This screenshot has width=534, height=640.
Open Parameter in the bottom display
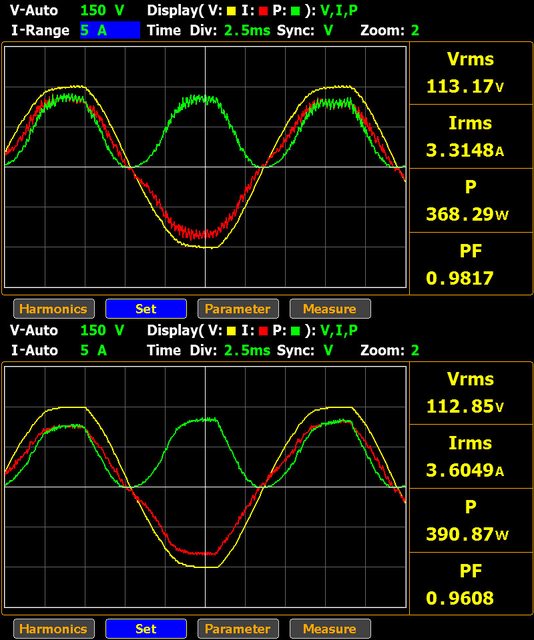tap(238, 629)
